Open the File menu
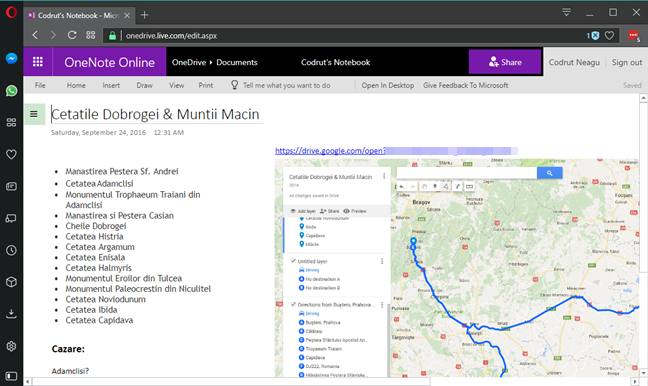The width and height of the screenshot is (648, 386). coord(40,85)
